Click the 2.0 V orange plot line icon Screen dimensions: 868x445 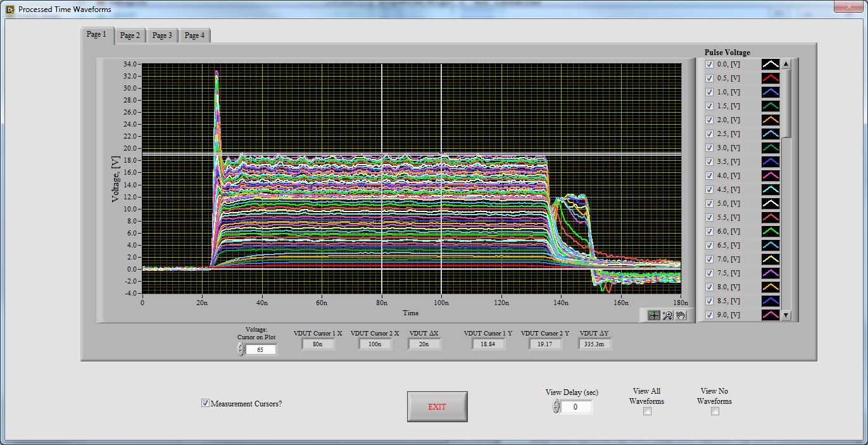pos(770,120)
